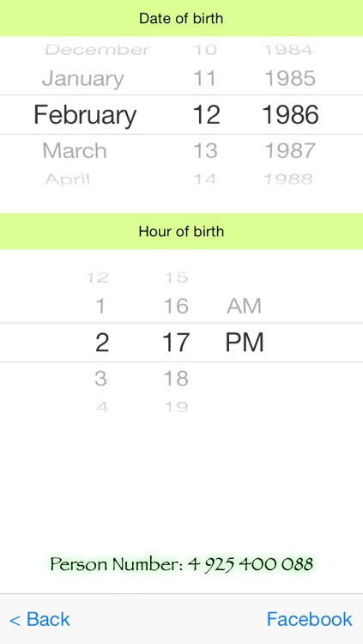Pick year 1985 in the year wheel

click(x=290, y=78)
